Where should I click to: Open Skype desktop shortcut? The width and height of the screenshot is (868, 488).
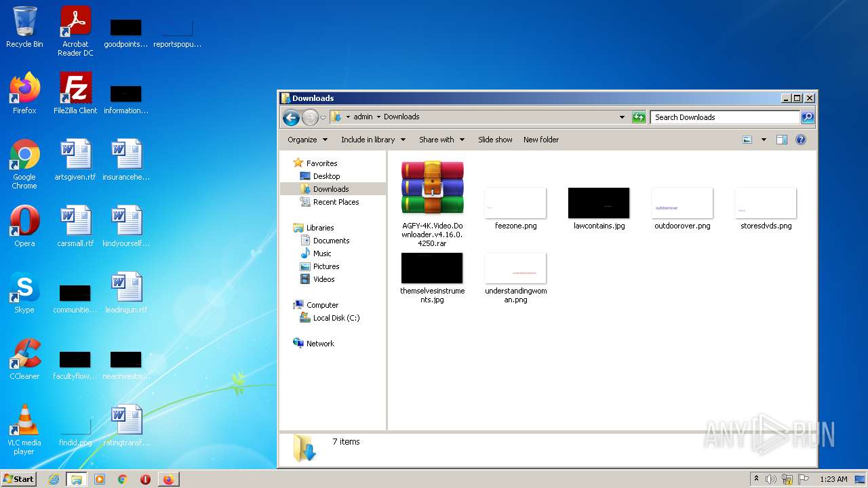coord(24,293)
